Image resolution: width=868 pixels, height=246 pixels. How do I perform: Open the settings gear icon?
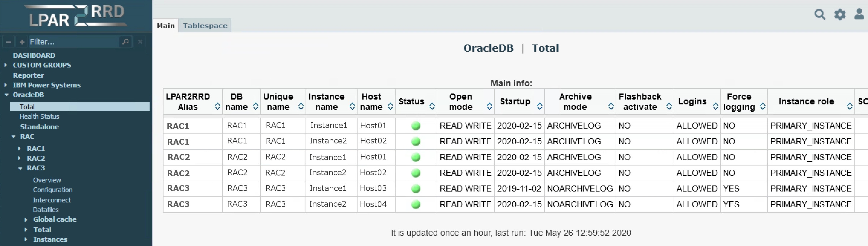click(840, 15)
